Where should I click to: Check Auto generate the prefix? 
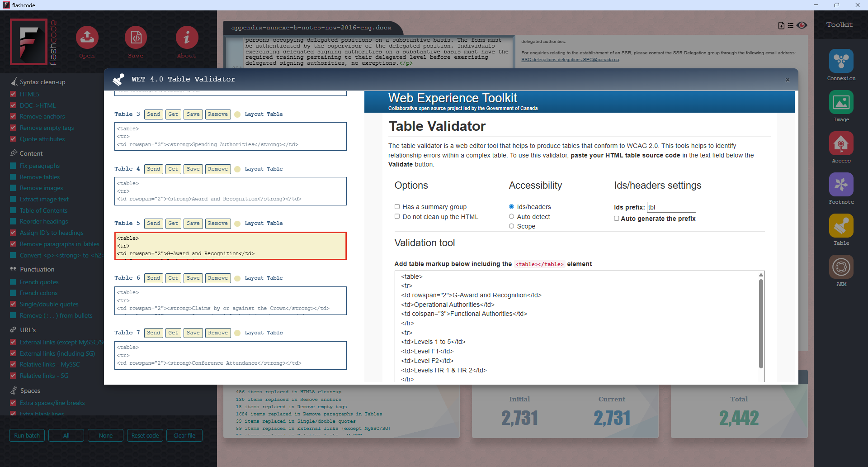pos(616,219)
